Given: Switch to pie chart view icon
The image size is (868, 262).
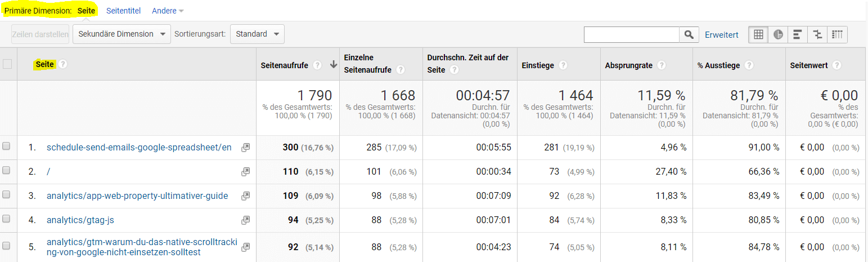Looking at the screenshot, I should click(778, 34).
